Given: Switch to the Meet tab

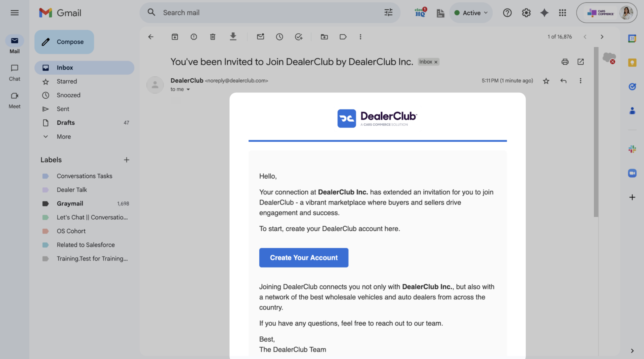Looking at the screenshot, I should tap(15, 100).
